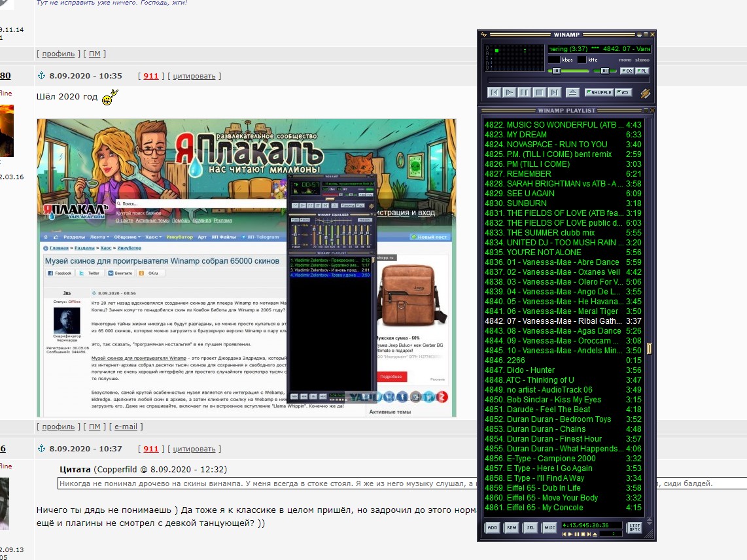Open the SEL selection menu in the playlist

530,527
